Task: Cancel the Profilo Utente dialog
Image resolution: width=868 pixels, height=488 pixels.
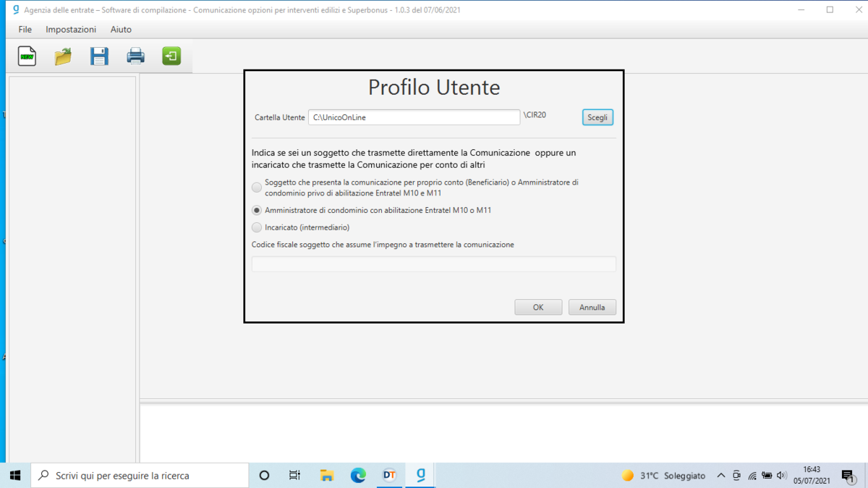Action: pos(592,306)
